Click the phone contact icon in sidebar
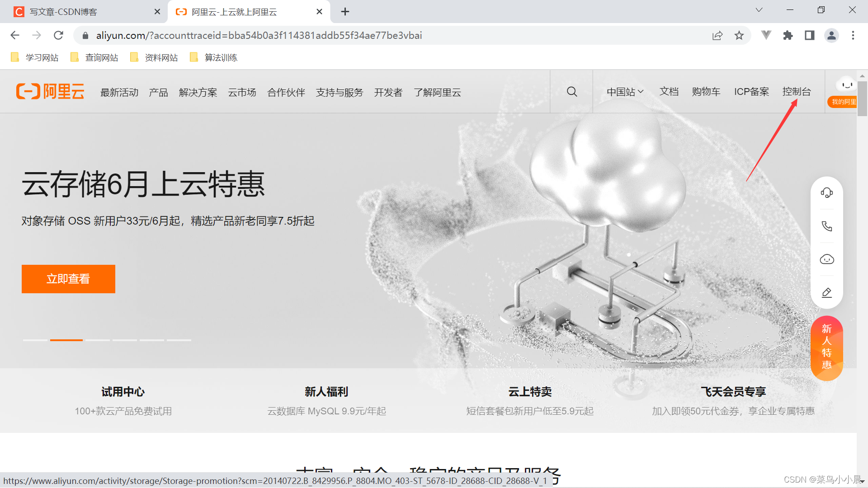The width and height of the screenshot is (868, 488). pyautogui.click(x=826, y=226)
